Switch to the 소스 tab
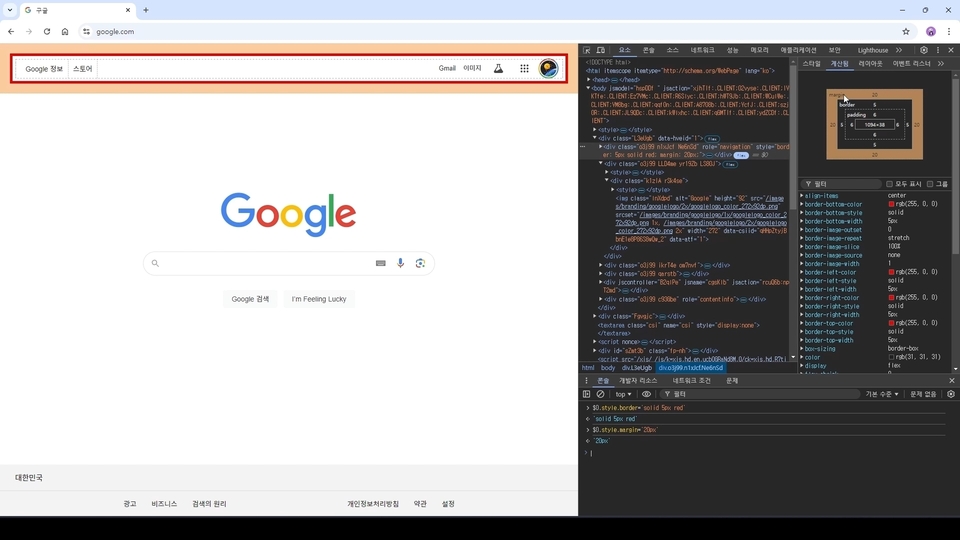The height and width of the screenshot is (540, 960). [x=672, y=50]
